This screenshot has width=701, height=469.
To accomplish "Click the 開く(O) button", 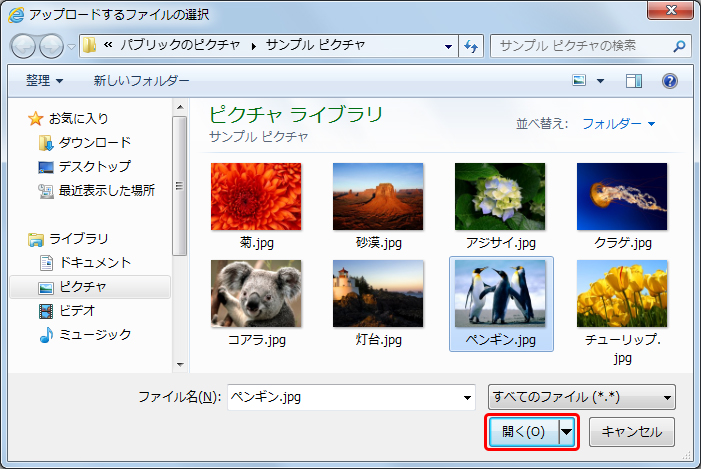I will click(x=523, y=432).
